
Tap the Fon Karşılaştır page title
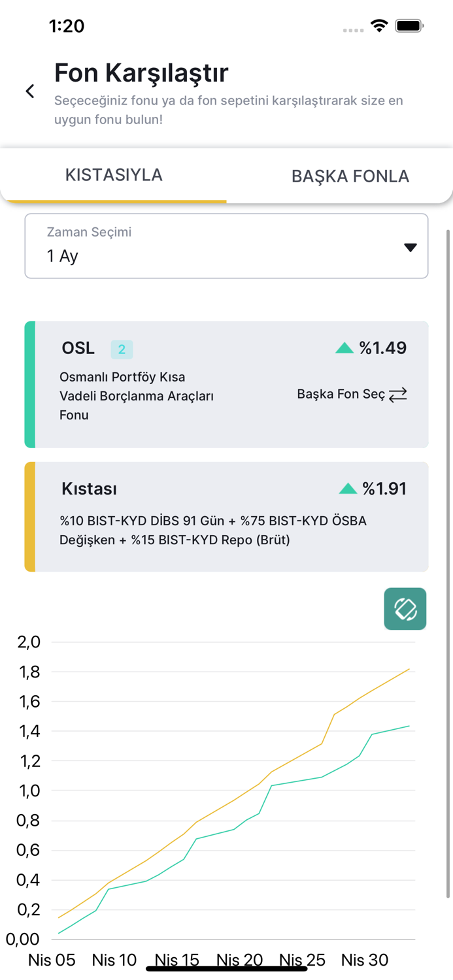[141, 73]
